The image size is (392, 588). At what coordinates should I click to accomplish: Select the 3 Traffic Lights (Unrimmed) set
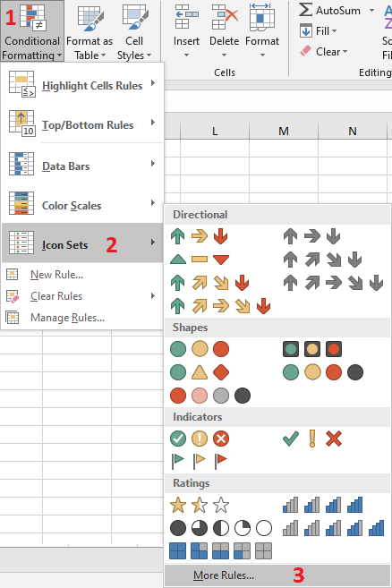200,349
